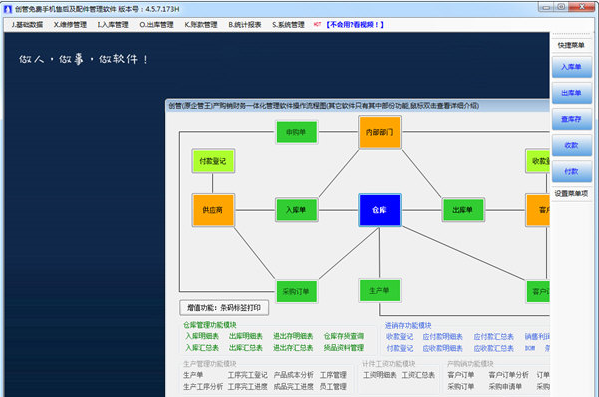Click the app icon in the title bar
Image resolution: width=599 pixels, height=397 pixels.
pos(8,9)
